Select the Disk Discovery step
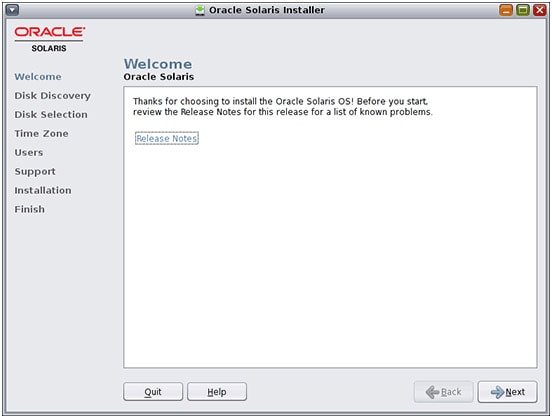This screenshot has height=418, width=552. click(52, 96)
